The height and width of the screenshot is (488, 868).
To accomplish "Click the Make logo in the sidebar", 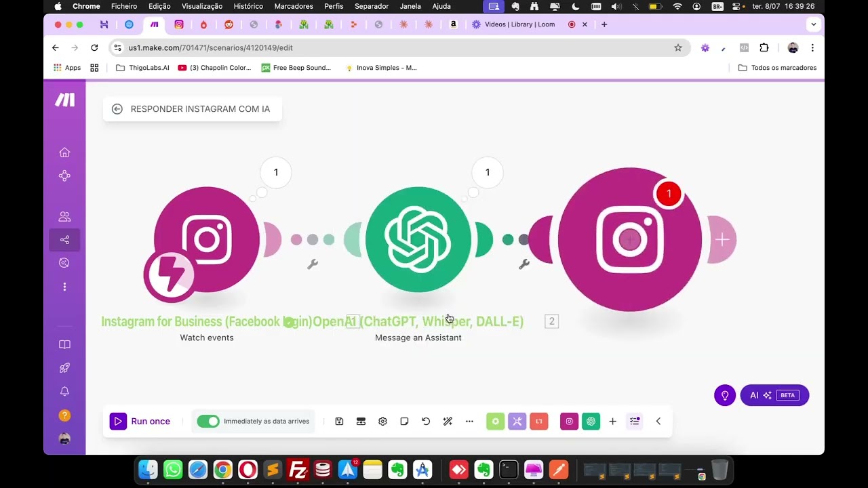I will 64,100.
